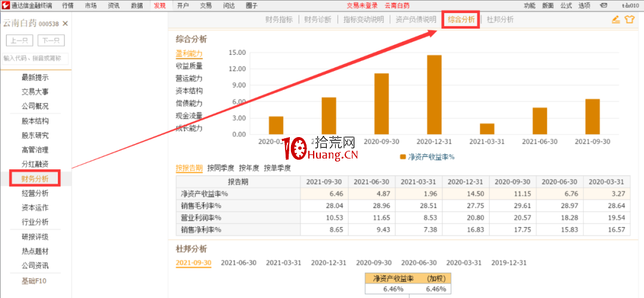The image size is (644, 298).
Task: Switch to the 财务诊断 tab
Action: (x=318, y=20)
